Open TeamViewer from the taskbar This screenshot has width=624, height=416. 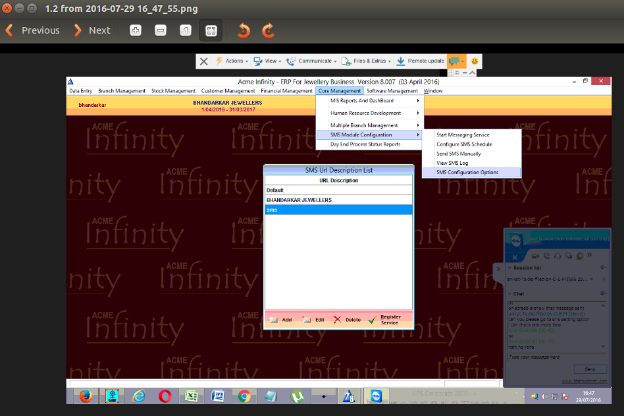point(376,396)
